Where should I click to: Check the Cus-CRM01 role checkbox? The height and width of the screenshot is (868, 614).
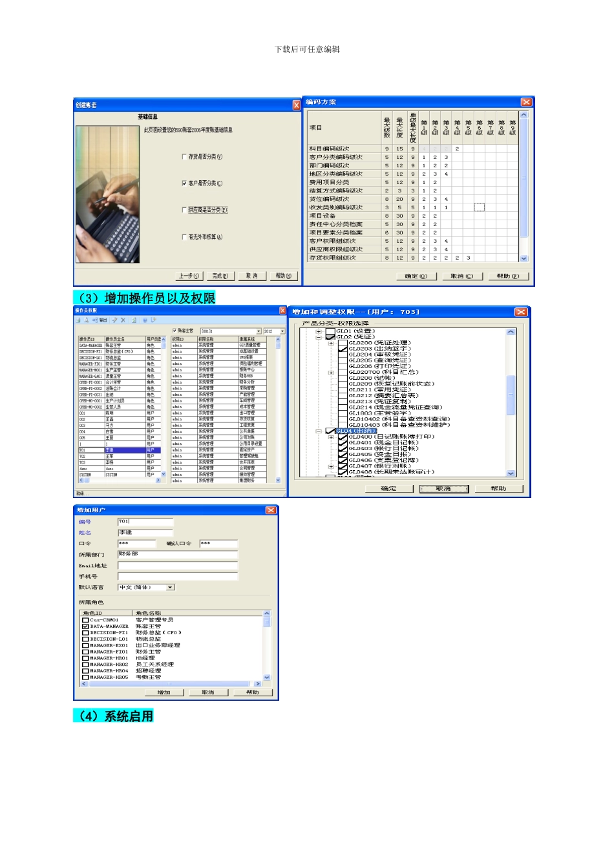[85, 620]
